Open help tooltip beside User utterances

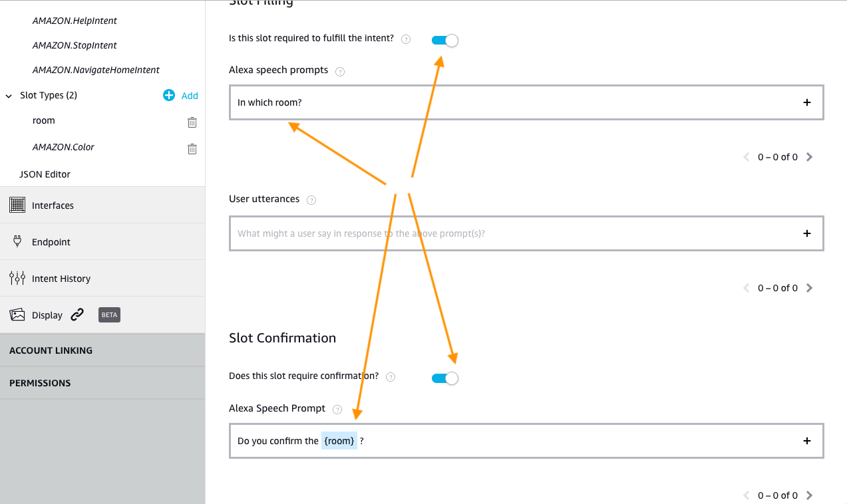(x=311, y=199)
